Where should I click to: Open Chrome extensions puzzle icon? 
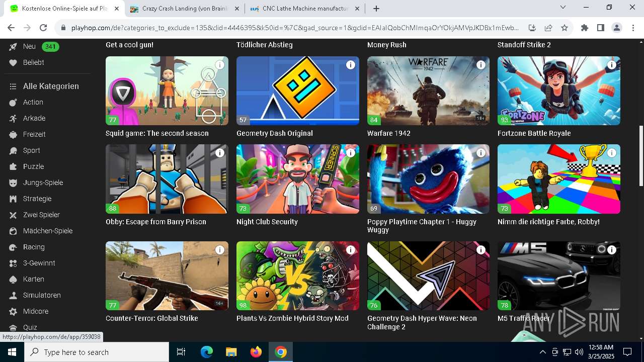pyautogui.click(x=585, y=28)
